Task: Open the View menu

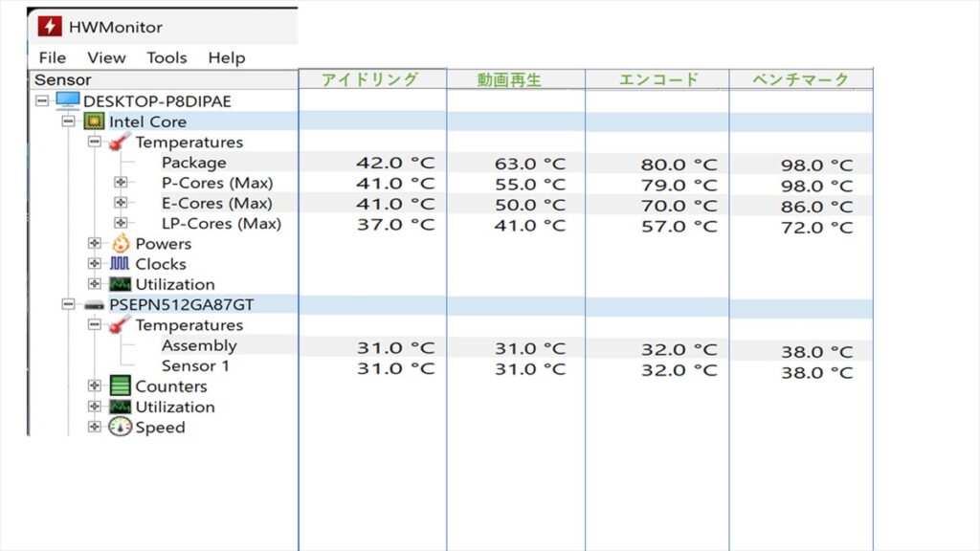Action: point(106,57)
